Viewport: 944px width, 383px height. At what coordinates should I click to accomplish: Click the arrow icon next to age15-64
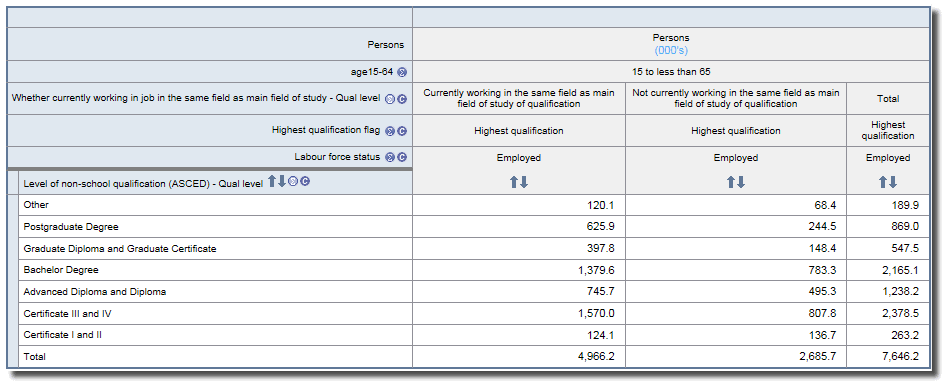click(x=402, y=72)
